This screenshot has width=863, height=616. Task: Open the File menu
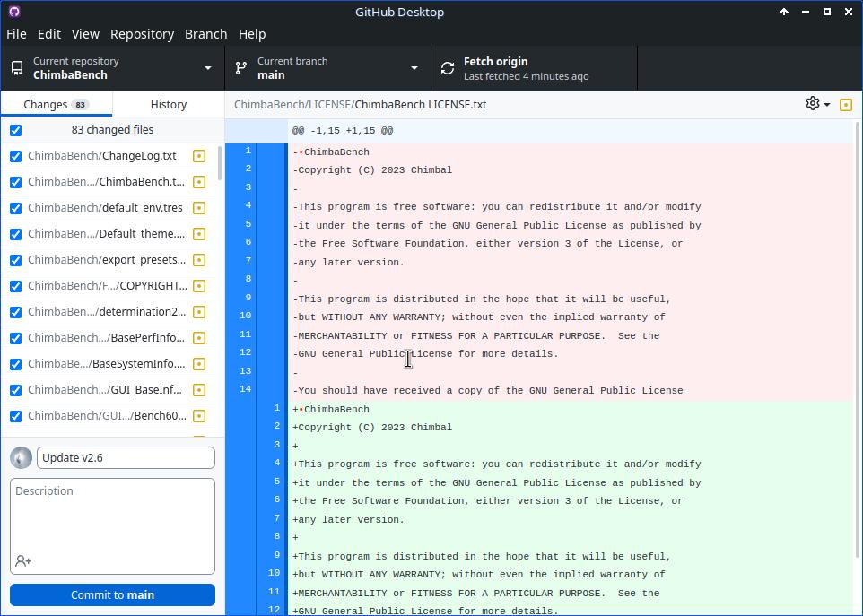(16, 34)
